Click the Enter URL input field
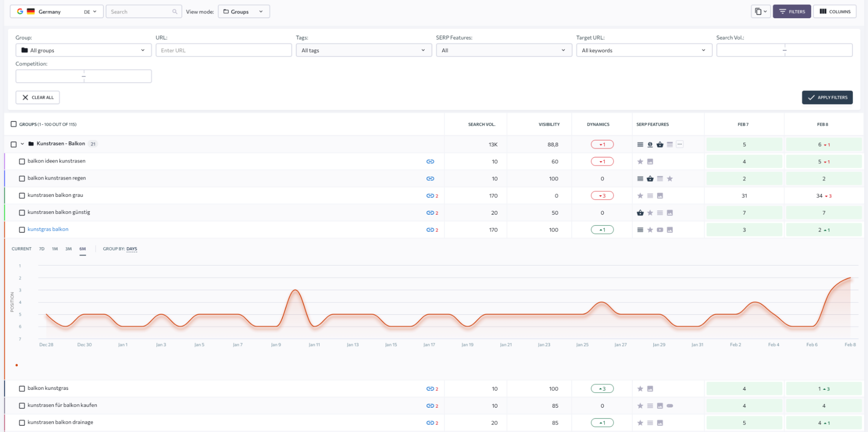Image resolution: width=868 pixels, height=432 pixels. (x=223, y=50)
